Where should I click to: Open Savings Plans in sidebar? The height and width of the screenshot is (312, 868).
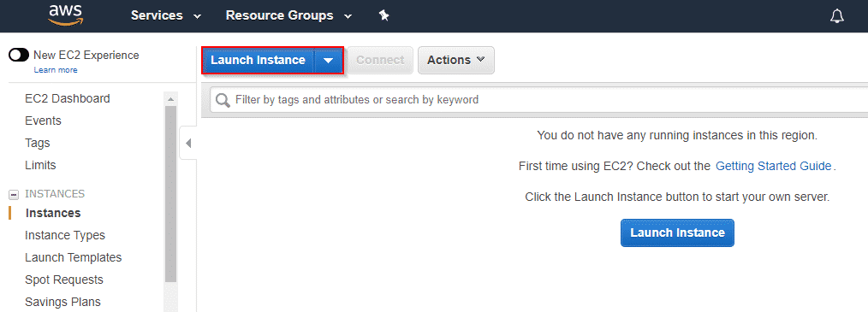pyautogui.click(x=62, y=302)
